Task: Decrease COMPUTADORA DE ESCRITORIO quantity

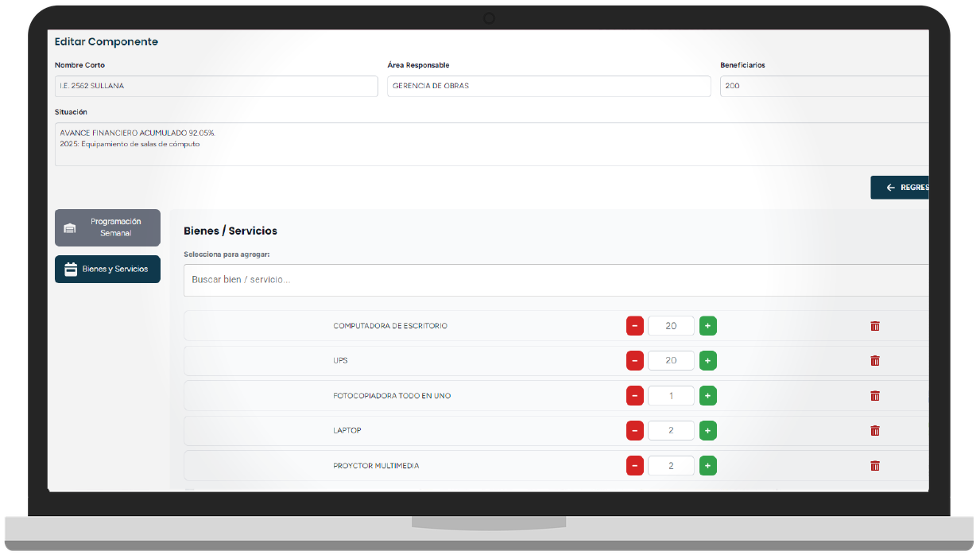Action: 634,326
